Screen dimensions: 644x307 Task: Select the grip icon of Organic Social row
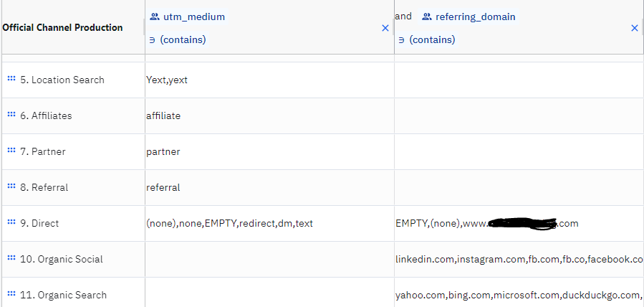[11, 259]
